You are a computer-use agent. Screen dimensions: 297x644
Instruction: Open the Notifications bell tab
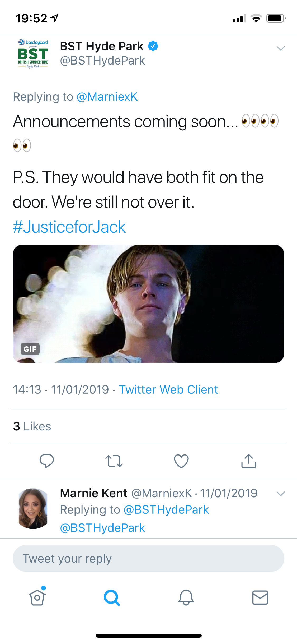[186, 597]
